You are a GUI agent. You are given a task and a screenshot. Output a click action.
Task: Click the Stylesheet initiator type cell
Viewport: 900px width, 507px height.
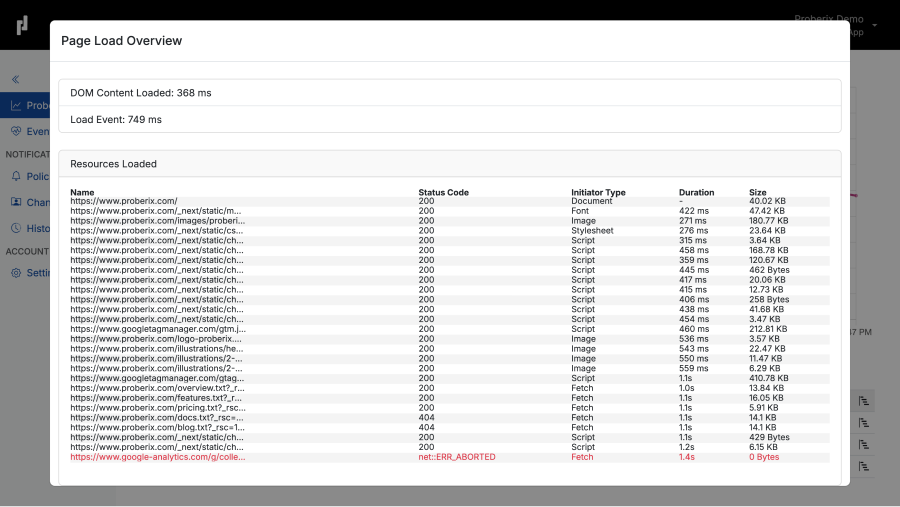tap(592, 230)
